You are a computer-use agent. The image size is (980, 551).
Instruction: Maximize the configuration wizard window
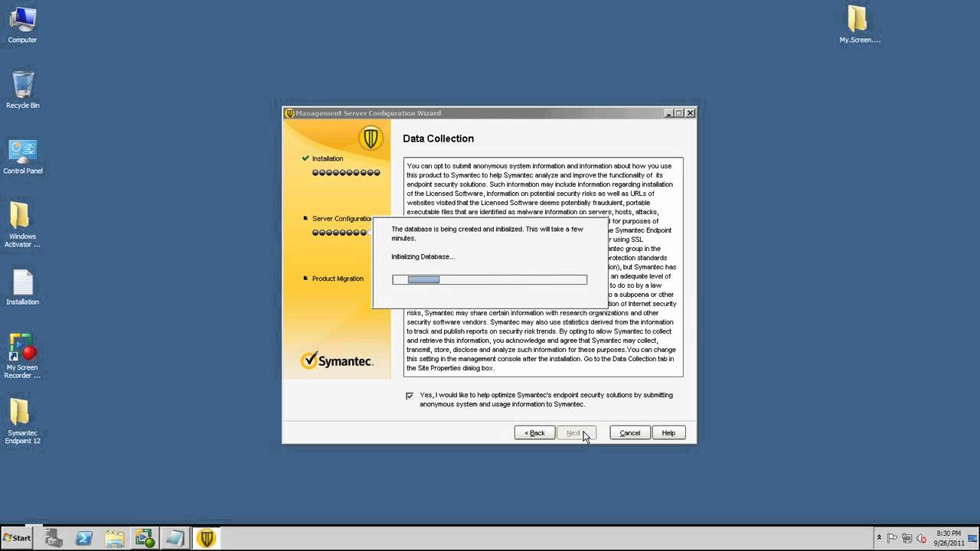679,113
